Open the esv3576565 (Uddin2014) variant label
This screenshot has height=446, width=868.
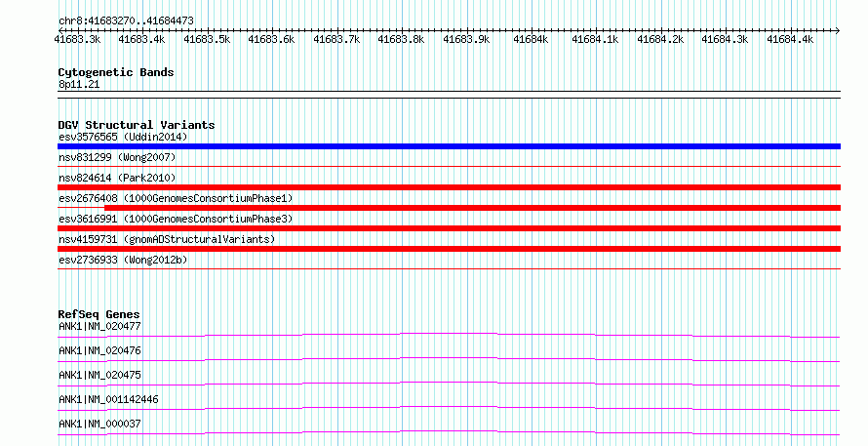click(123, 137)
